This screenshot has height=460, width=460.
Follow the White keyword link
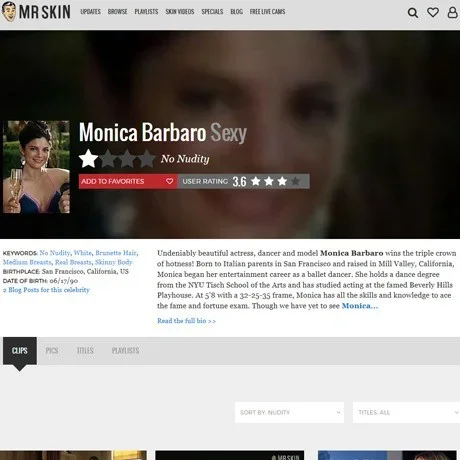click(x=82, y=253)
